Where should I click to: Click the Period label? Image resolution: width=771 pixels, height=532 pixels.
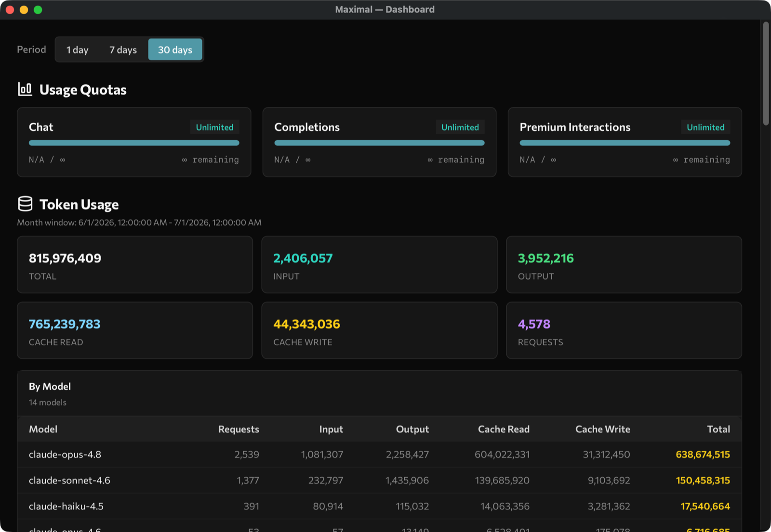31,50
